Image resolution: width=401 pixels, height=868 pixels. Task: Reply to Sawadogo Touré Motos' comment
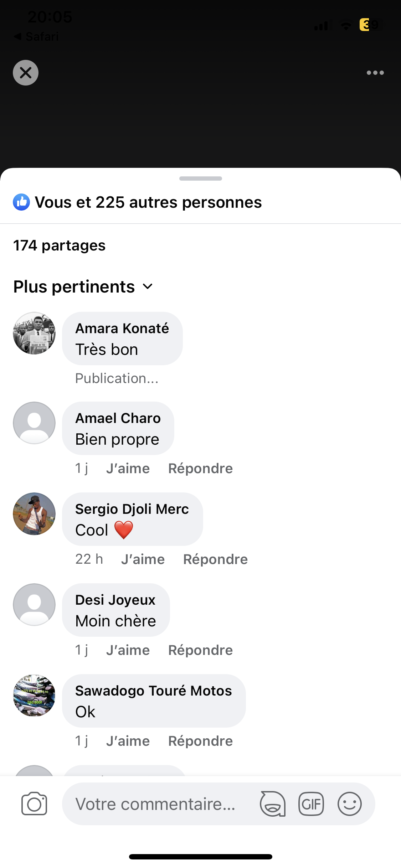point(200,741)
